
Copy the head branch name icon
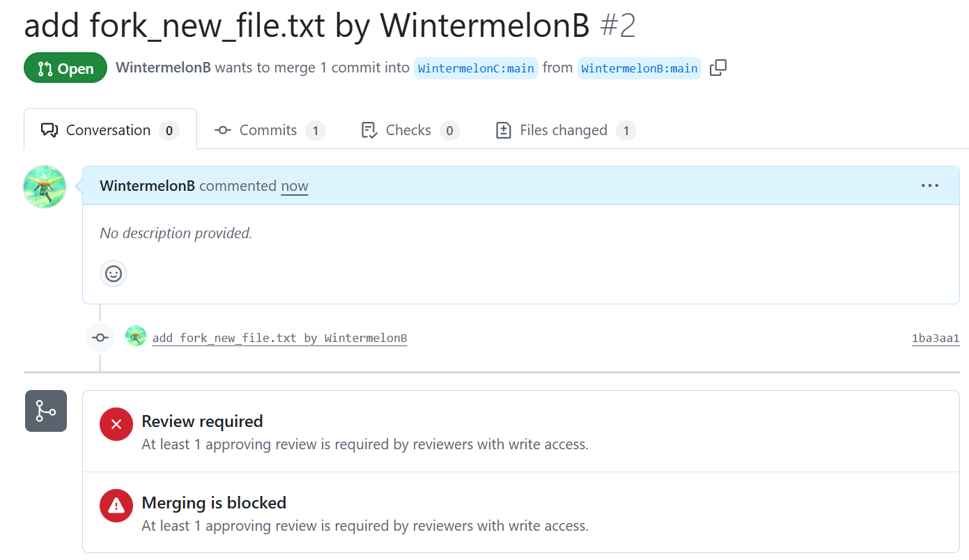[x=718, y=68]
